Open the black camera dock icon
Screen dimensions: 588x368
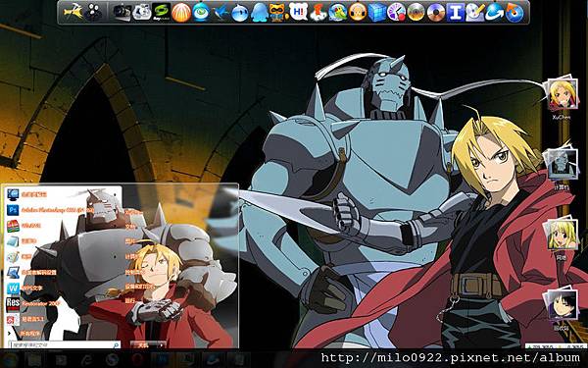[122, 13]
